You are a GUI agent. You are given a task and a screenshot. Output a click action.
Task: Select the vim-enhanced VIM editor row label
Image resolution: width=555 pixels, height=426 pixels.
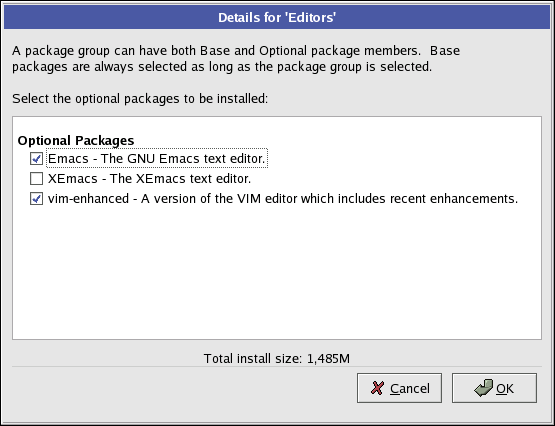coord(283,199)
